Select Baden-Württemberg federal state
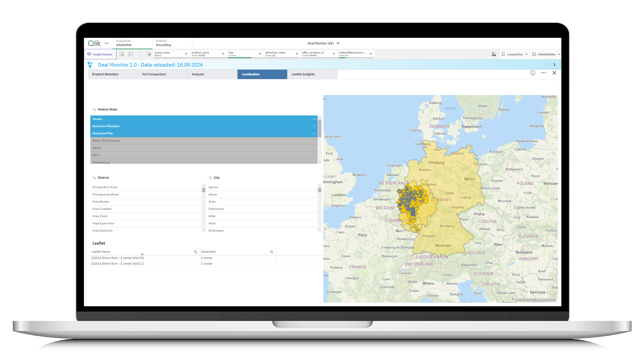 tap(204, 141)
